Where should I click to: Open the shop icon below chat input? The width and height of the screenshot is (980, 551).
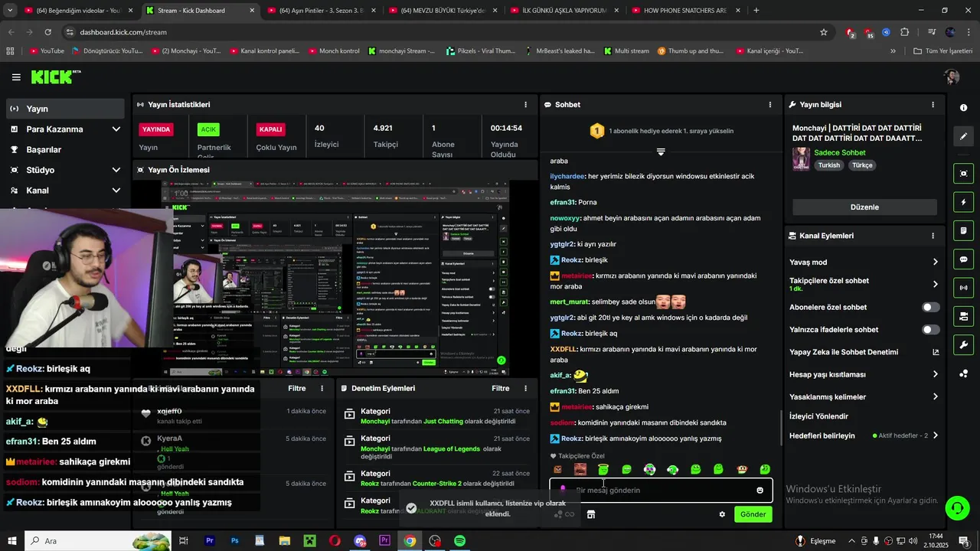coord(591,514)
